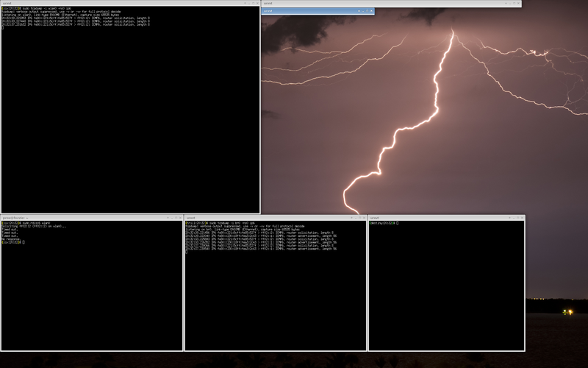Close the bottom-right terminal with the destiny prompt
Image resolution: width=588 pixels, height=368 pixels.
click(523, 218)
